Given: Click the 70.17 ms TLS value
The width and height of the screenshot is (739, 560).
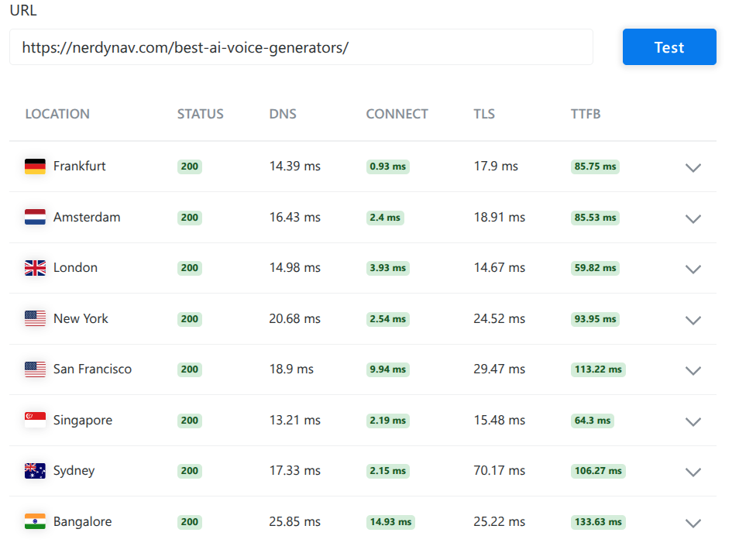Looking at the screenshot, I should [x=499, y=470].
